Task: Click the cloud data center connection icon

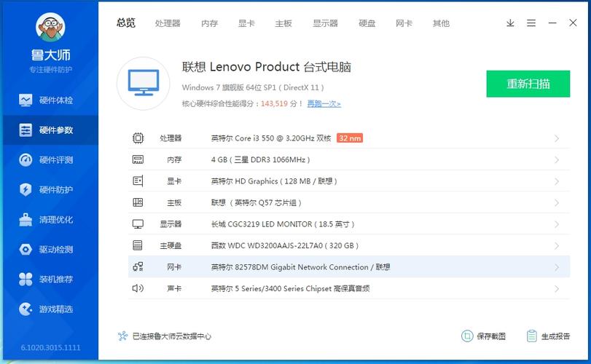Action: (x=122, y=336)
